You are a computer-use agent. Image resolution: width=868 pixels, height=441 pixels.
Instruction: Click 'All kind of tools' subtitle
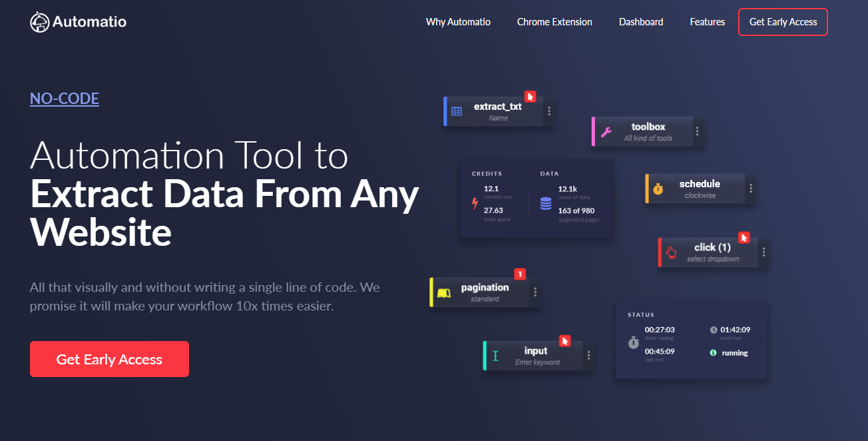point(648,139)
